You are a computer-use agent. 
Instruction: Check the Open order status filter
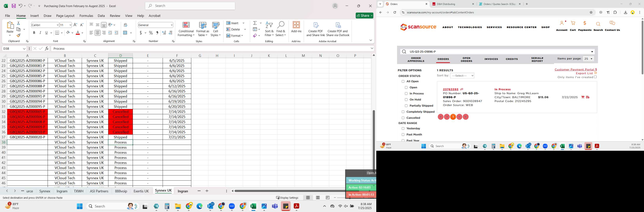click(x=406, y=88)
